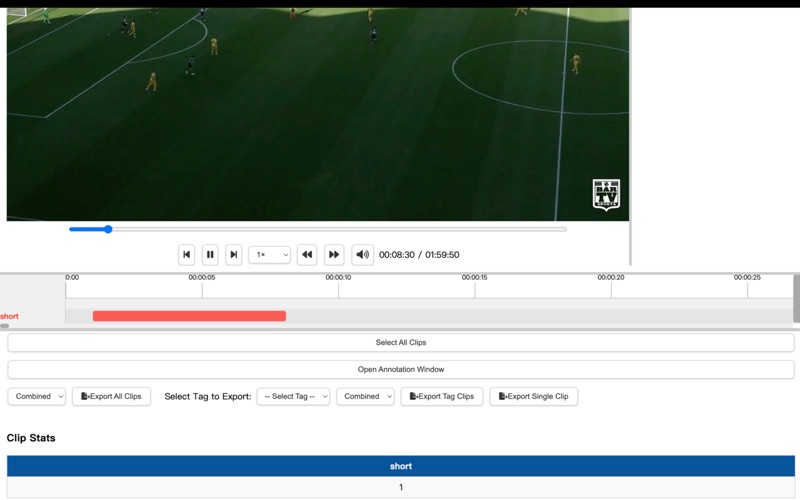Screen dimensions: 800x500
Task: Click the Clip Stats heading
Action: 31,438
